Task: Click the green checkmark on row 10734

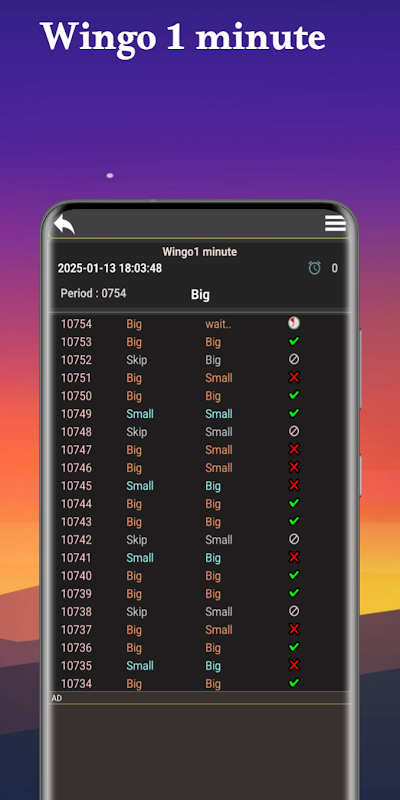Action: coord(294,683)
